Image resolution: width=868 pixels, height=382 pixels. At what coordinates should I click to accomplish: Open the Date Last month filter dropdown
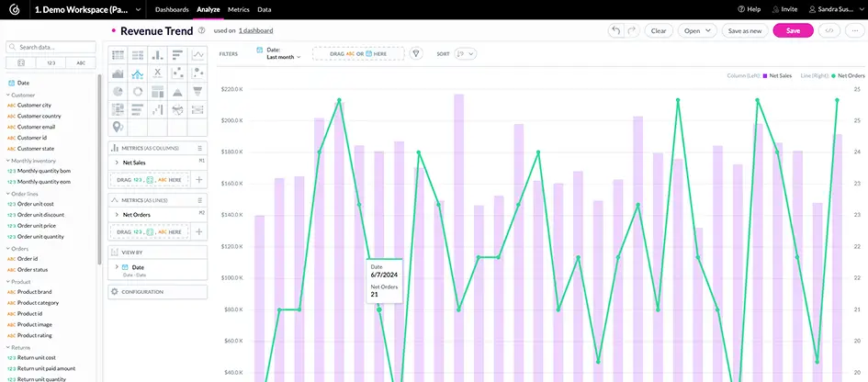coord(279,53)
